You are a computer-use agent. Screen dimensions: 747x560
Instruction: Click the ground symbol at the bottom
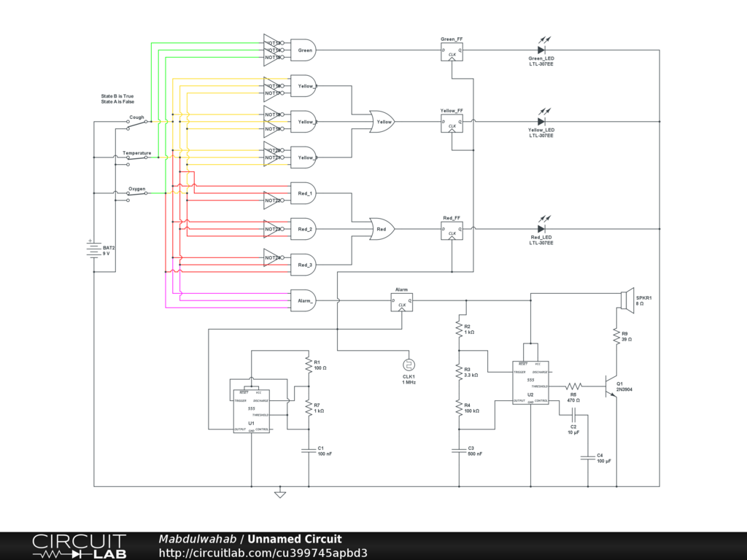[279, 494]
